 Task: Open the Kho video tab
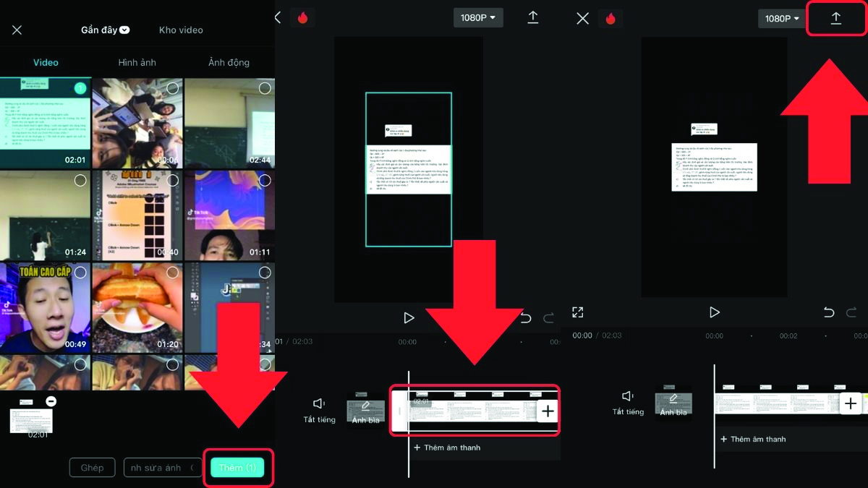point(180,30)
